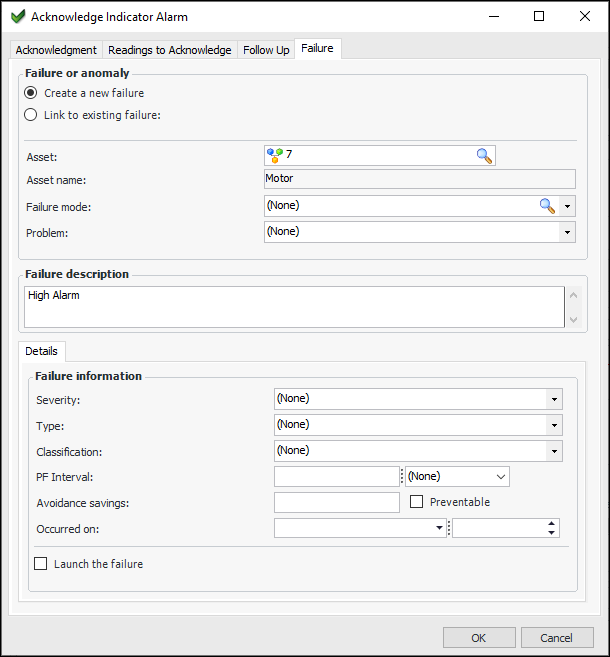The width and height of the screenshot is (610, 657).
Task: Click the Avoidance savings input field
Action: (x=337, y=503)
